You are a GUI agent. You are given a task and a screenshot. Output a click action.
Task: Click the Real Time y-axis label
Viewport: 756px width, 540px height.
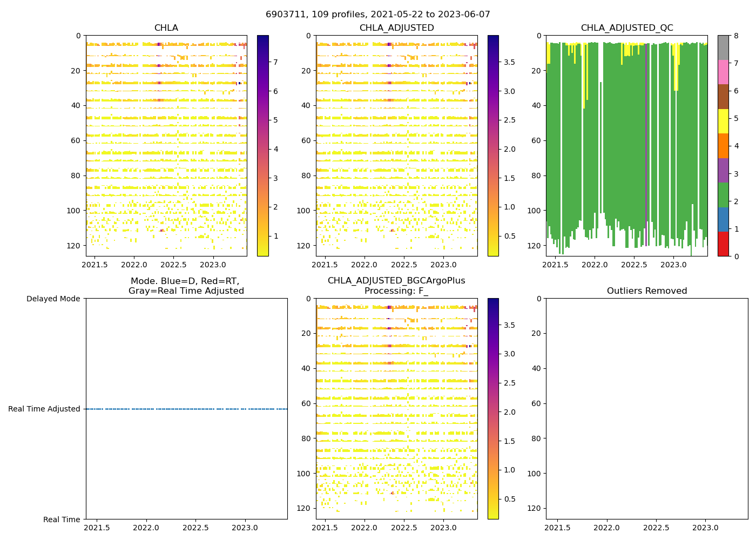(62, 519)
